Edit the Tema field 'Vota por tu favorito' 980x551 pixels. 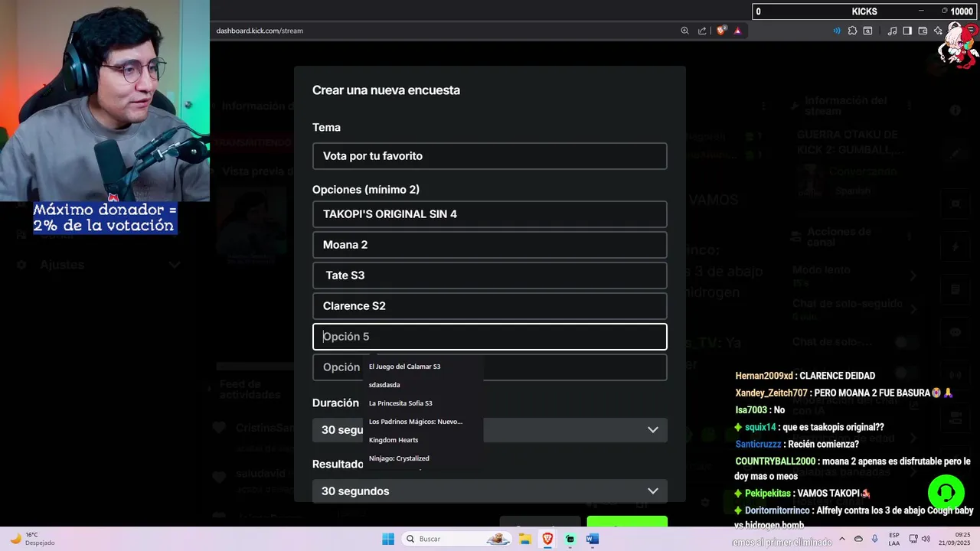pos(489,156)
